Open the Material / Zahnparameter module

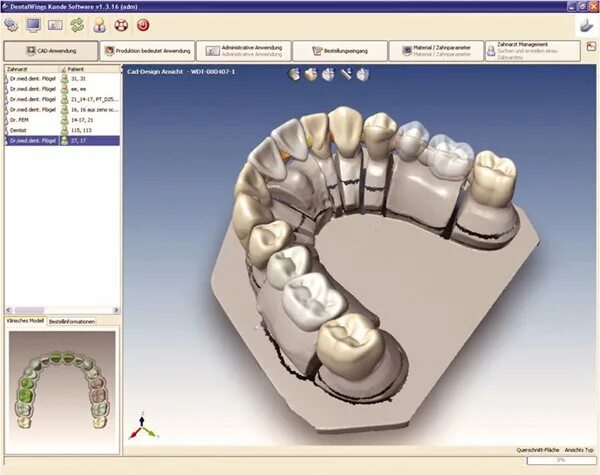click(x=436, y=51)
